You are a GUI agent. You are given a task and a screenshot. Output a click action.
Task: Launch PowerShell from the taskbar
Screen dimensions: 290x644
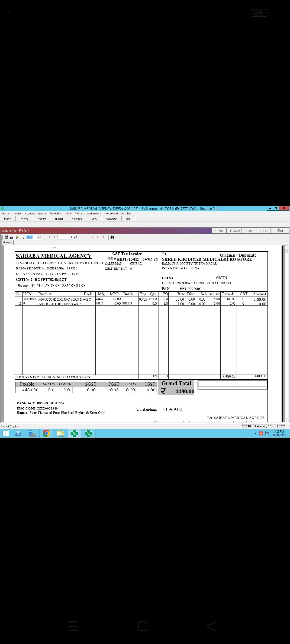point(18,434)
